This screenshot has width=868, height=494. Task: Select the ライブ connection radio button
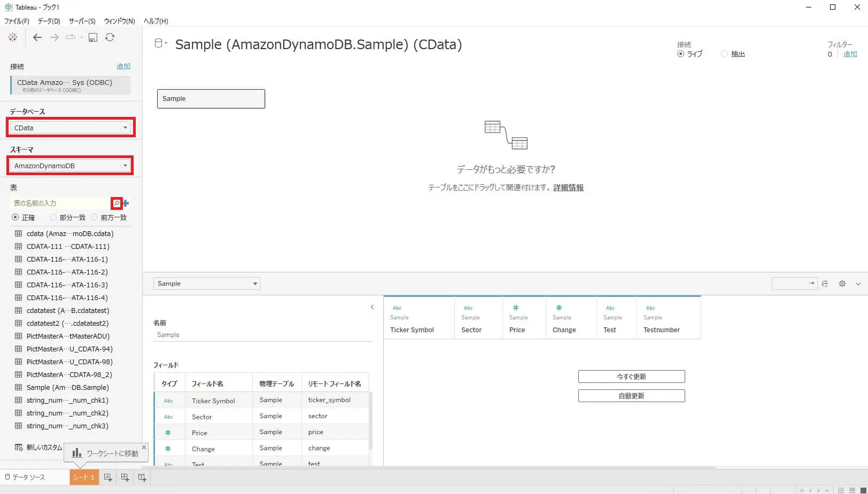680,54
